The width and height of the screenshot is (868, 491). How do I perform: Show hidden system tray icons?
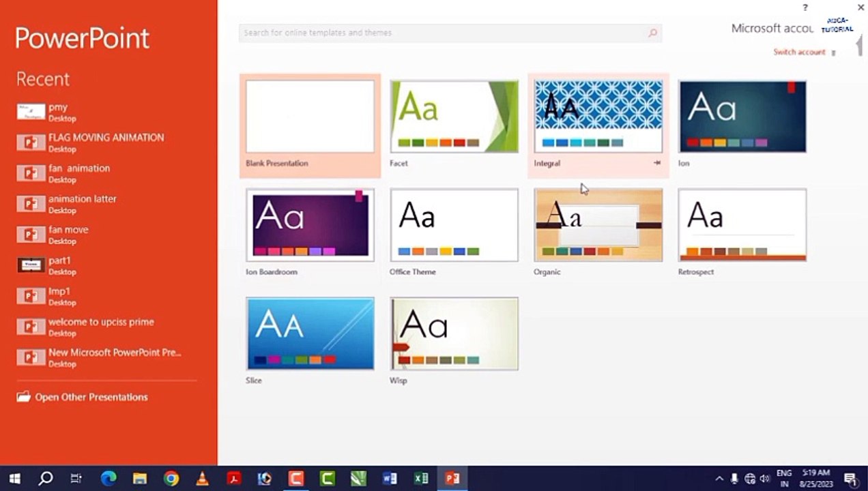[x=719, y=479]
